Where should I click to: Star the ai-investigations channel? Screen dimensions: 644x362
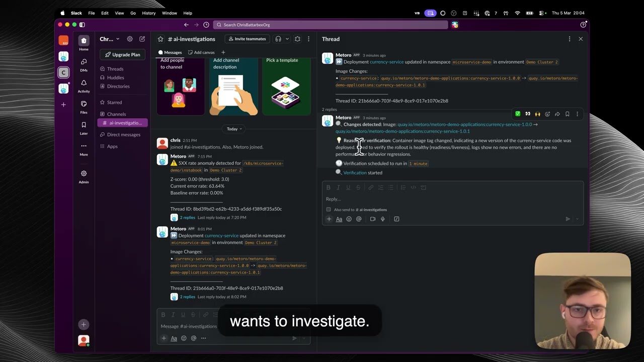pyautogui.click(x=160, y=39)
